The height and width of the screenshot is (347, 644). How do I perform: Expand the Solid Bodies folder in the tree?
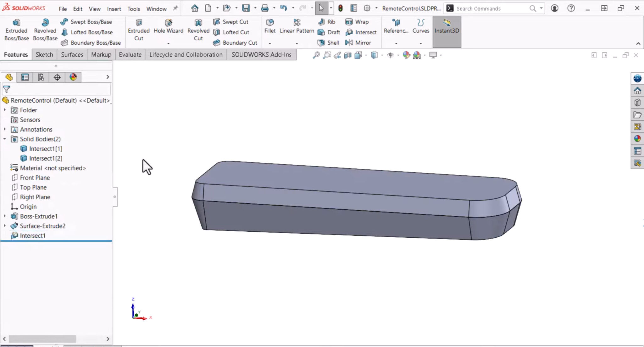[5, 139]
